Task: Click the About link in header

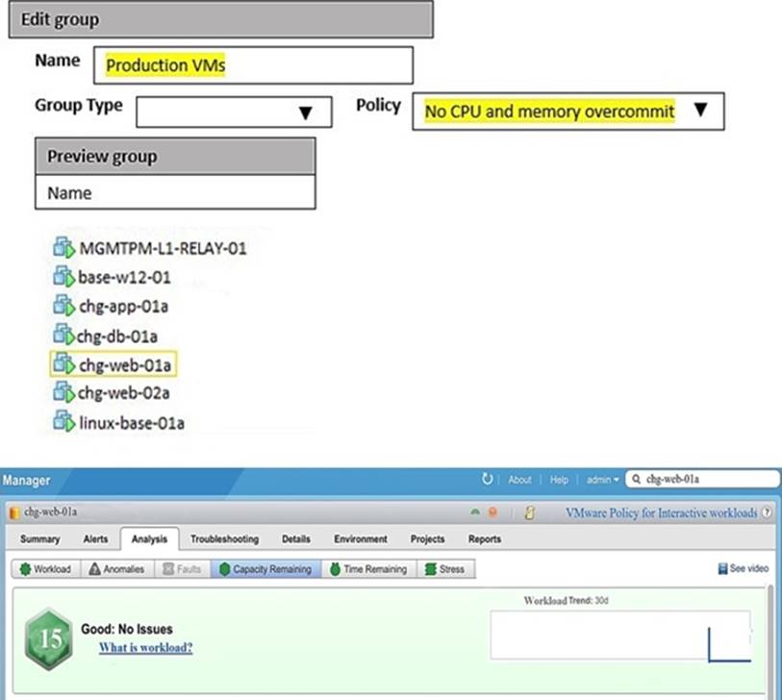Action: pyautogui.click(x=519, y=480)
